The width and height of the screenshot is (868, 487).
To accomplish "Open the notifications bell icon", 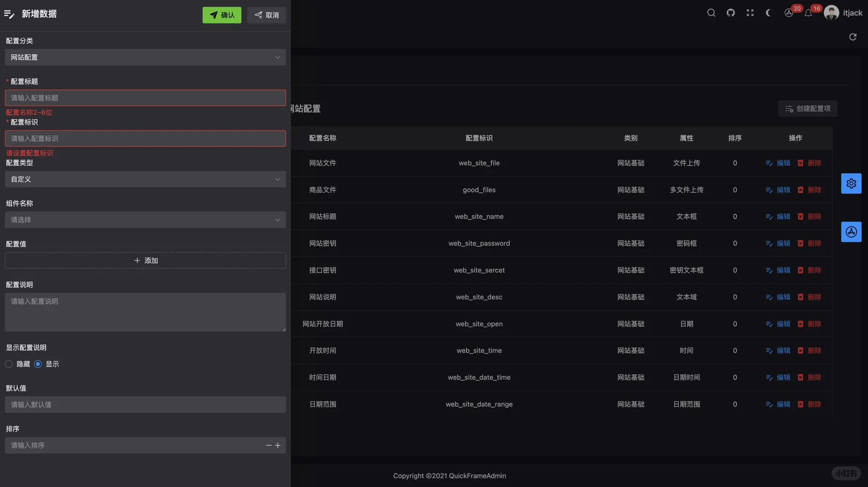I will click(808, 13).
